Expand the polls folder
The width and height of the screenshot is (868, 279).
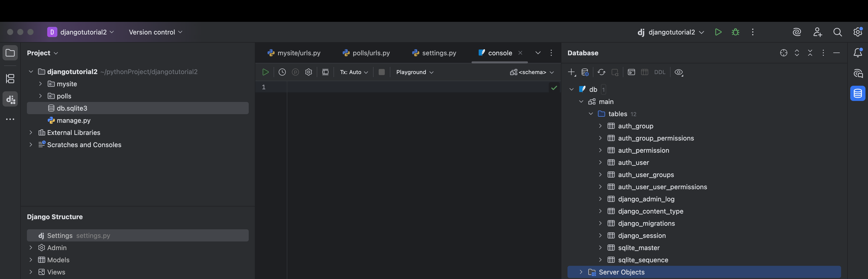40,96
